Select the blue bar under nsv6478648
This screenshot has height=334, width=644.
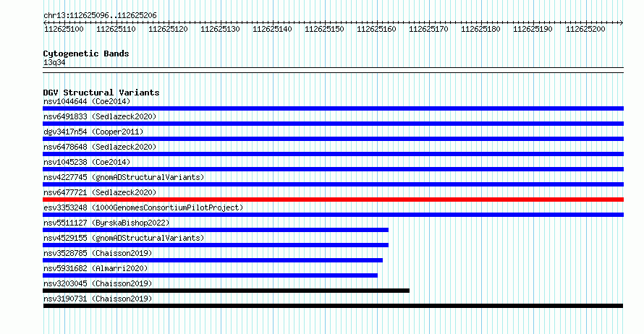pyautogui.click(x=333, y=154)
